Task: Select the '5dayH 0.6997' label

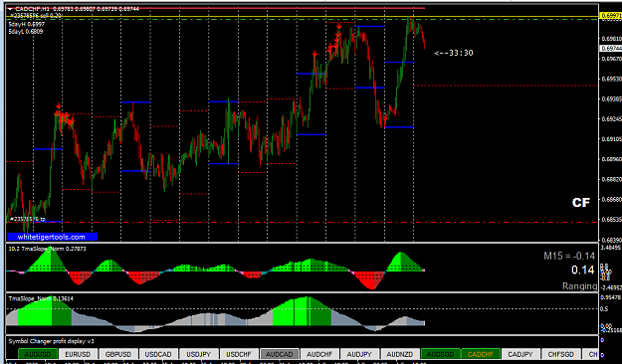Action: point(27,24)
